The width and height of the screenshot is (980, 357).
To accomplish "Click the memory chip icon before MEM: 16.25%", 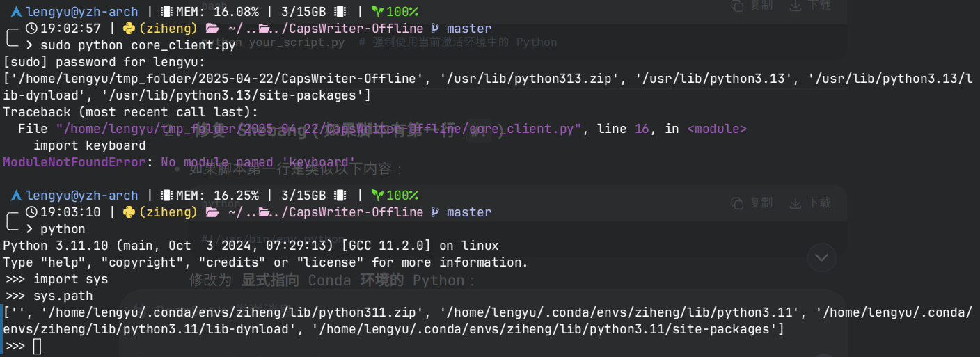I will point(166,196).
